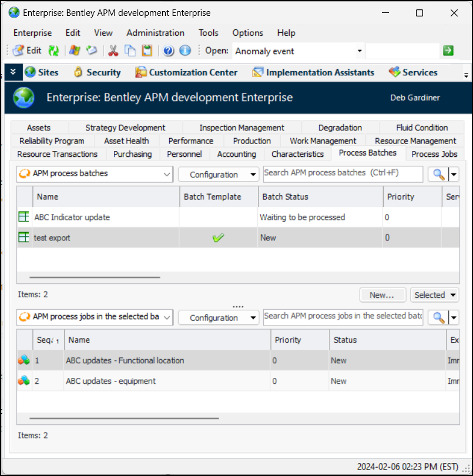The height and width of the screenshot is (476, 473).
Task: Click the jobs search magnifier icon
Action: (x=438, y=317)
